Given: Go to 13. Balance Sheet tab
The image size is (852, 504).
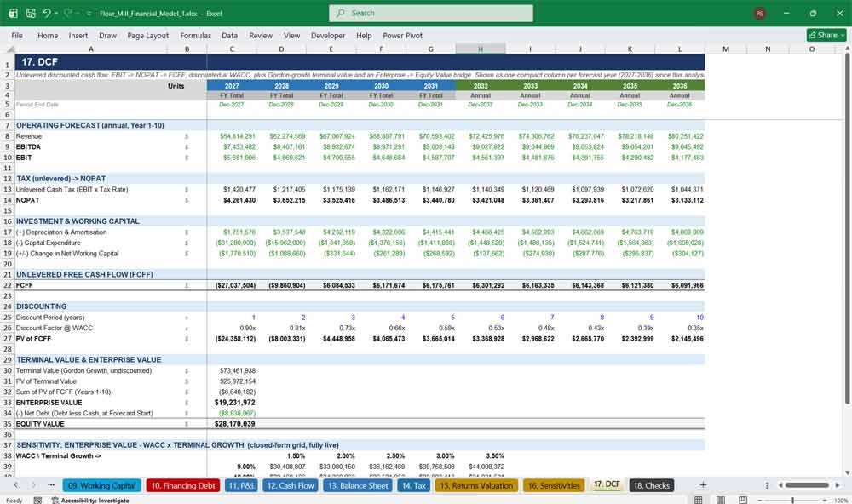Looking at the screenshot, I should [x=358, y=485].
